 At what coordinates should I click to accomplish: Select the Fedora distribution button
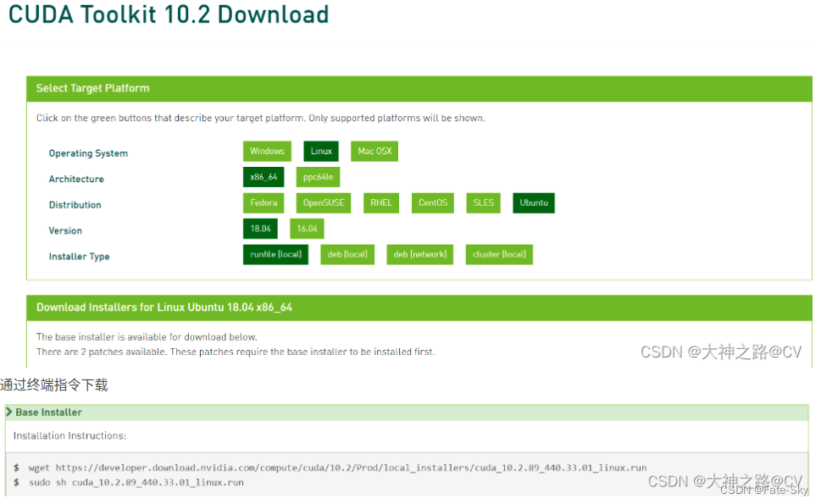tap(263, 203)
